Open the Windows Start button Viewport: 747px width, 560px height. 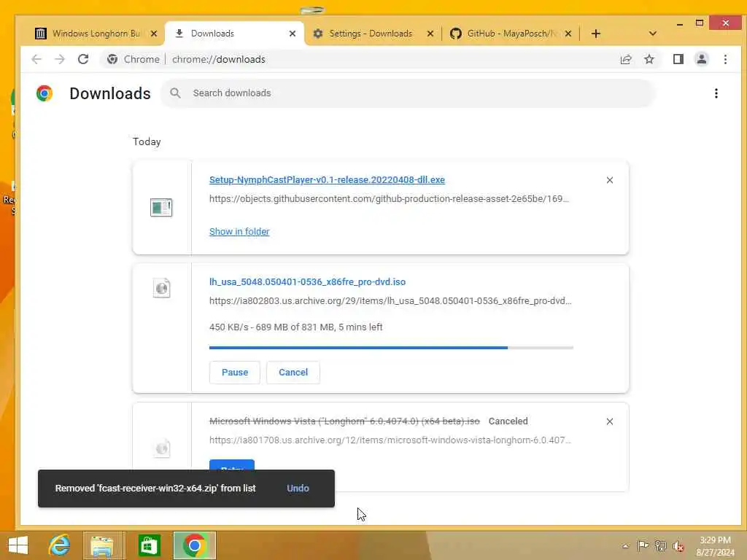point(18,545)
